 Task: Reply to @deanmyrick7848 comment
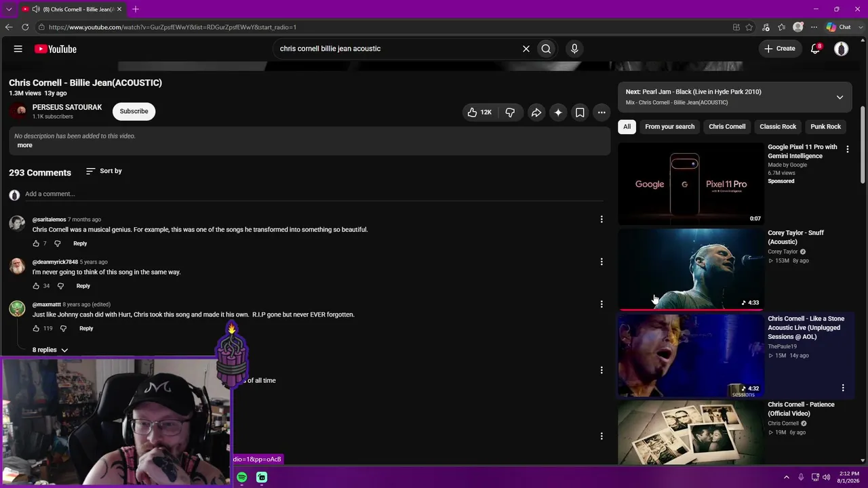[x=83, y=286]
